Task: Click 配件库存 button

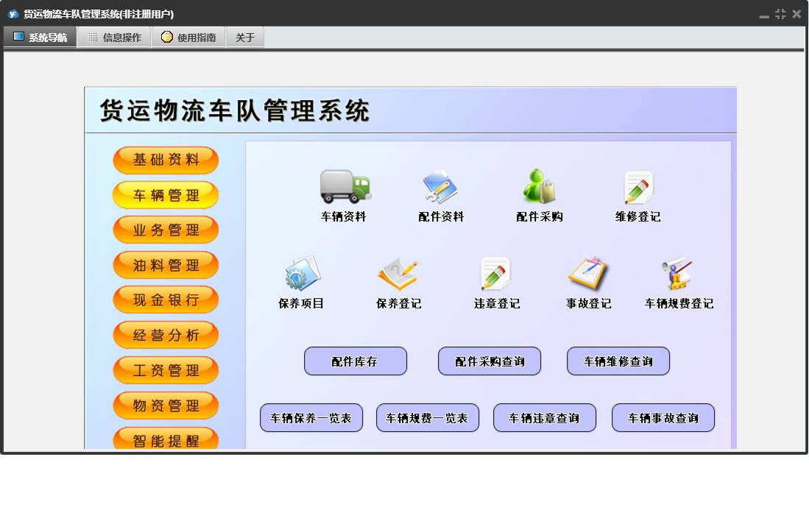Action: (356, 361)
